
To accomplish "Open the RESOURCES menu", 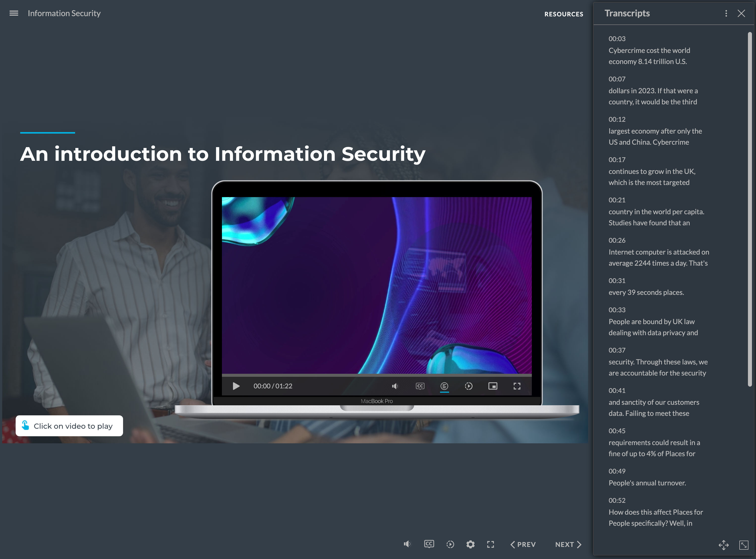I will tap(564, 14).
